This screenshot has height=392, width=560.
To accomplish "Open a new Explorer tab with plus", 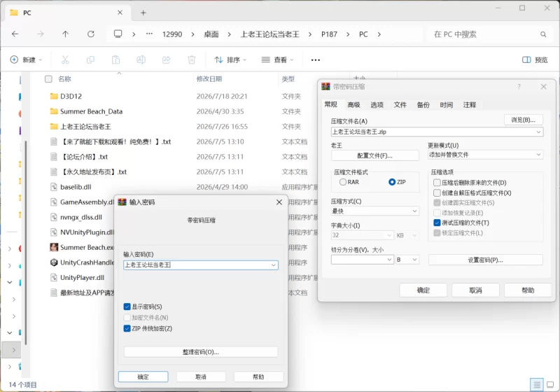I will click(x=143, y=13).
